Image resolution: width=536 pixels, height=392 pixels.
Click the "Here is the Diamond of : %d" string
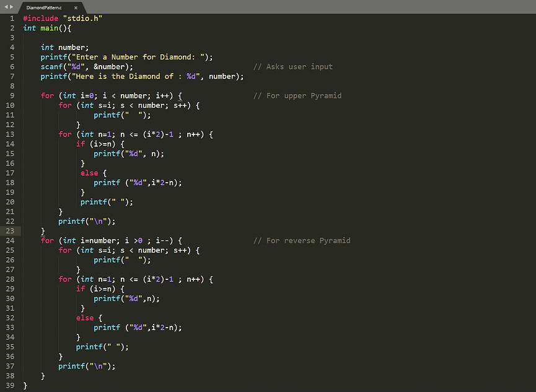tap(136, 76)
